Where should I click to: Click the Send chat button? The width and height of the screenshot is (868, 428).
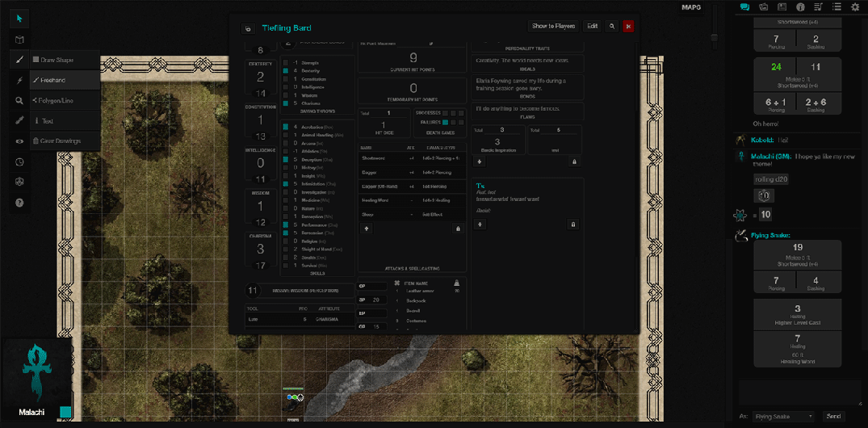point(833,417)
